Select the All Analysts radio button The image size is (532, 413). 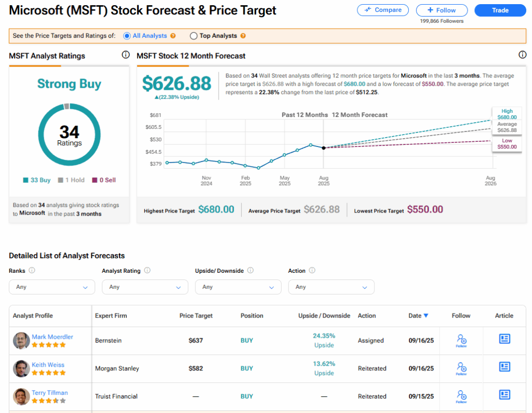(127, 36)
